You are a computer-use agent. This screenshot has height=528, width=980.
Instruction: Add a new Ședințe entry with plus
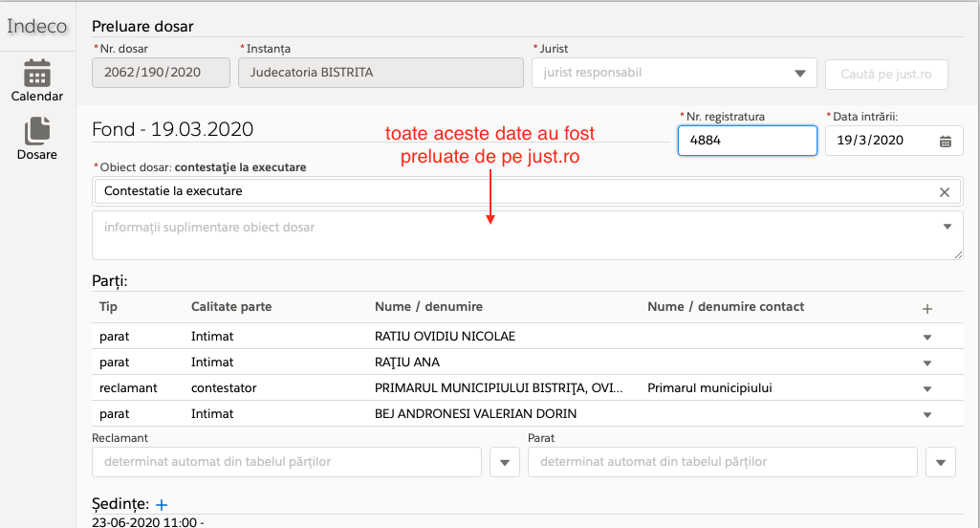tap(161, 504)
